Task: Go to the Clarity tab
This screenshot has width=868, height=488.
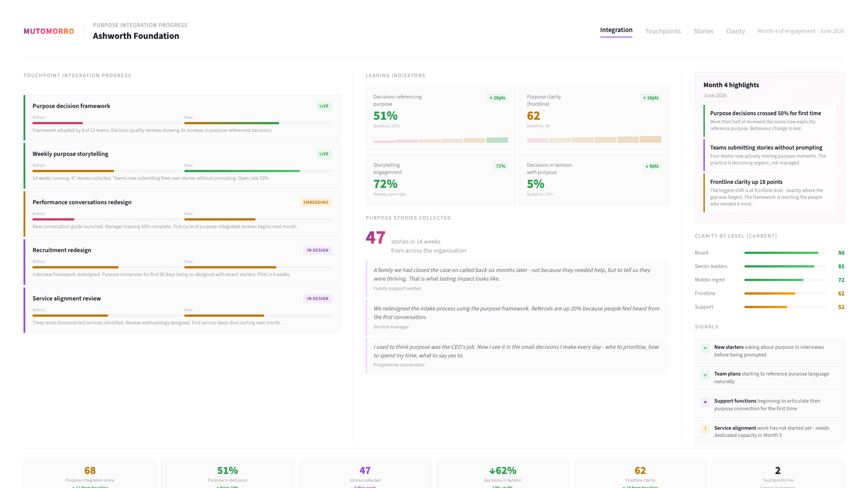Action: (x=735, y=31)
